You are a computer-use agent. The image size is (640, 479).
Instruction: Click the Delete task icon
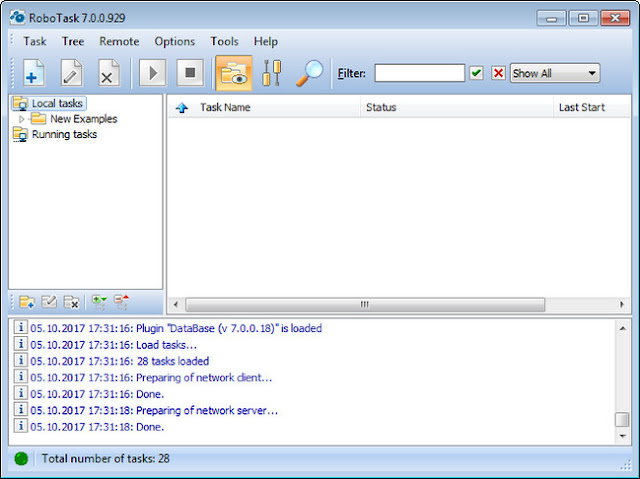tap(109, 73)
